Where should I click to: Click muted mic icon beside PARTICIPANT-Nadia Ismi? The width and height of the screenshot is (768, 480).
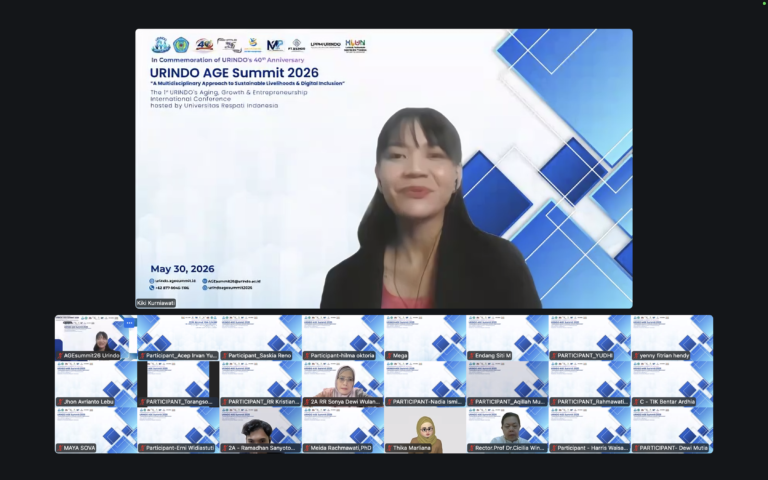(389, 402)
